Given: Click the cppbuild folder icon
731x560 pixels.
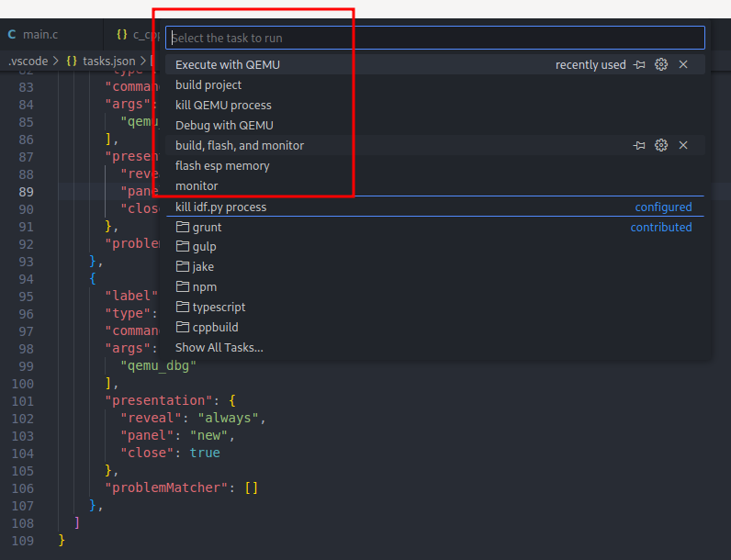Looking at the screenshot, I should (x=182, y=328).
